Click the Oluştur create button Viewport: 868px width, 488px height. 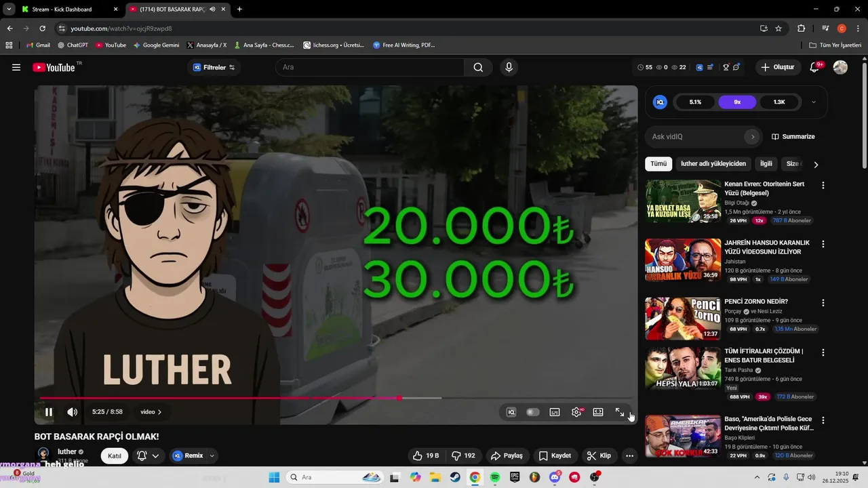click(x=778, y=67)
